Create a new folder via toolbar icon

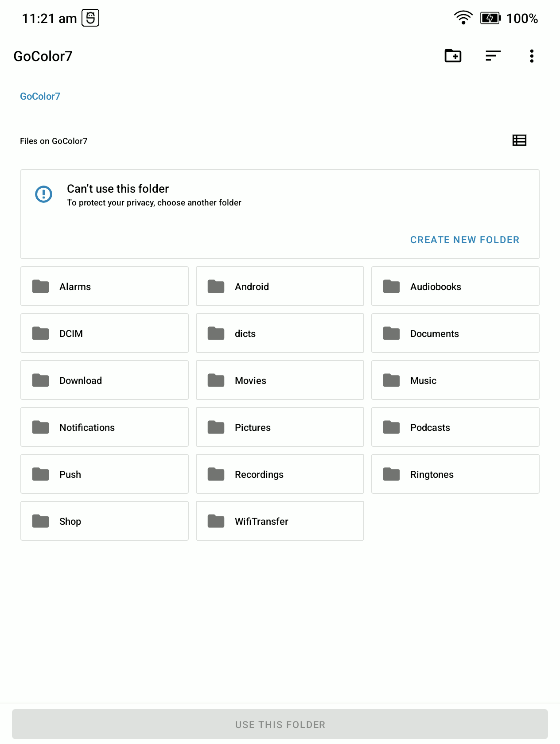[453, 56]
